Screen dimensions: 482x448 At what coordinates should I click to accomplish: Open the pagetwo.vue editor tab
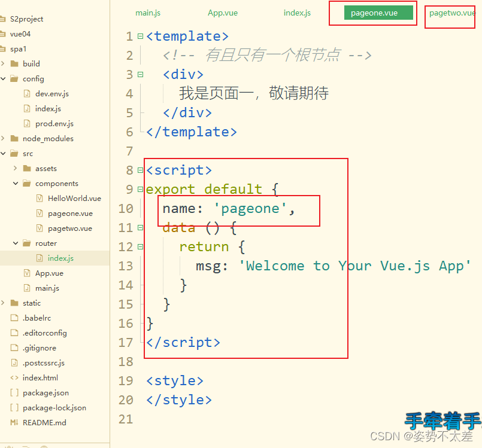(452, 13)
